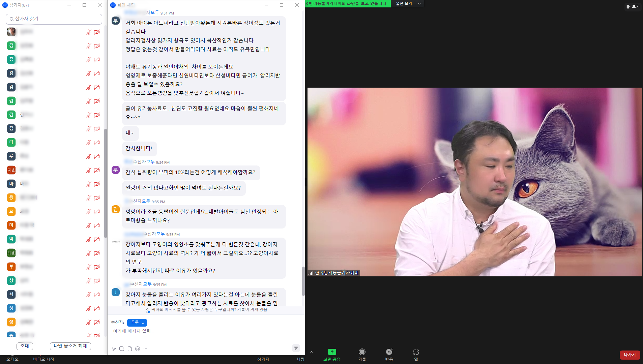This screenshot has height=364, width=643.
Task: Focus the chat message input box
Action: coord(206,332)
